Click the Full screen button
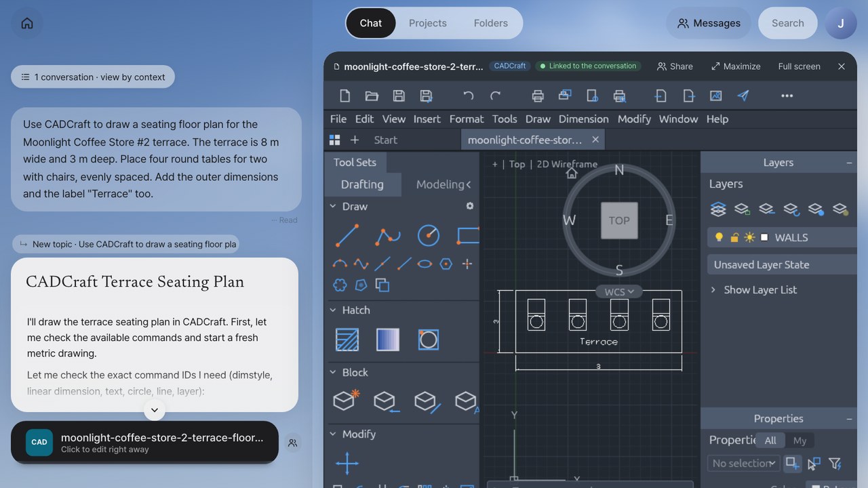The width and height of the screenshot is (868, 488). coord(799,66)
